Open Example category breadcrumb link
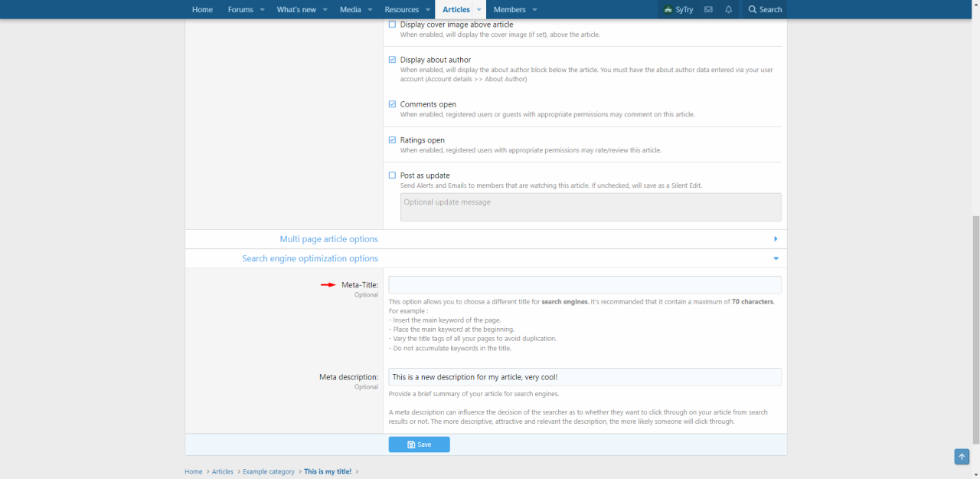The width and height of the screenshot is (980, 479). pos(268,471)
